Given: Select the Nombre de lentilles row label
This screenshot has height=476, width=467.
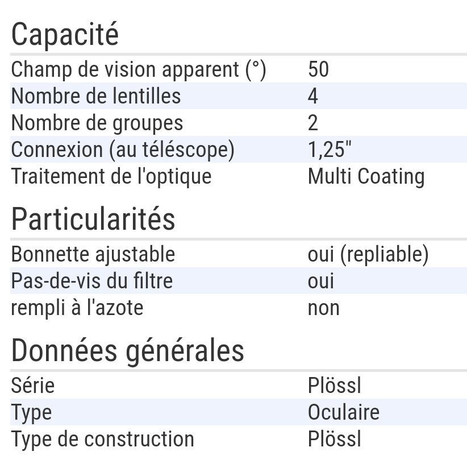Looking at the screenshot, I should (96, 96).
